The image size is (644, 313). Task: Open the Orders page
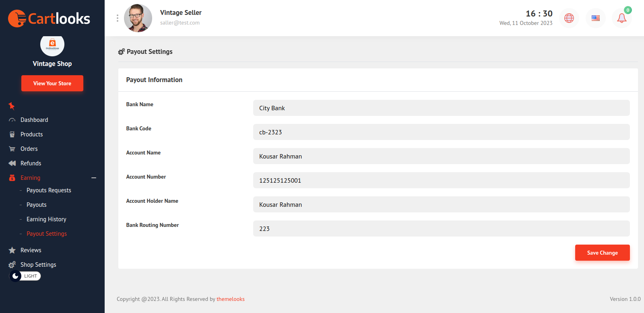(29, 149)
